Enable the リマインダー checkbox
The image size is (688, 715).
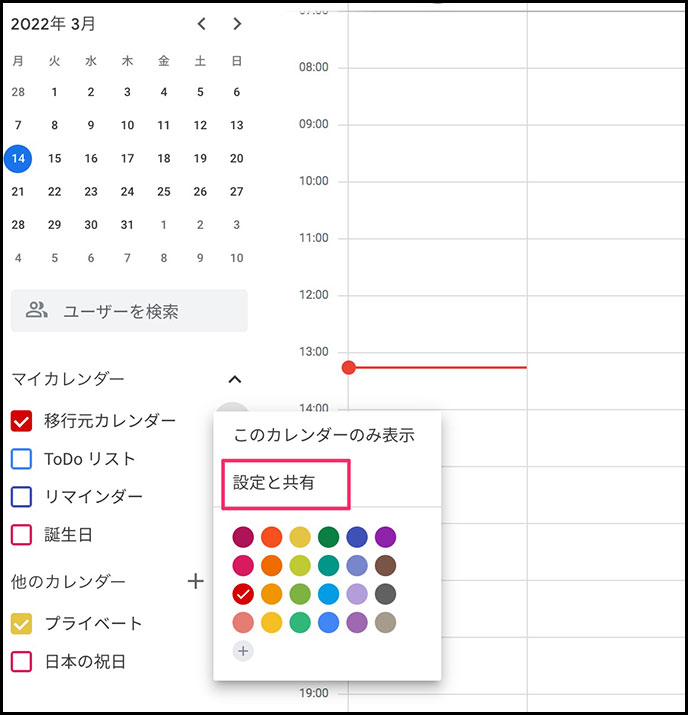click(21, 497)
